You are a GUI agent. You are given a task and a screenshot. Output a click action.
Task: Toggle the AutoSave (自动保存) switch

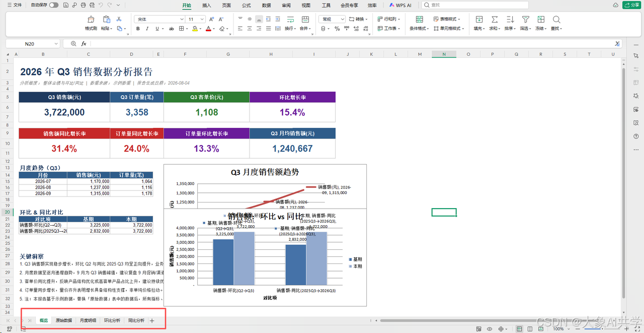[x=53, y=5]
